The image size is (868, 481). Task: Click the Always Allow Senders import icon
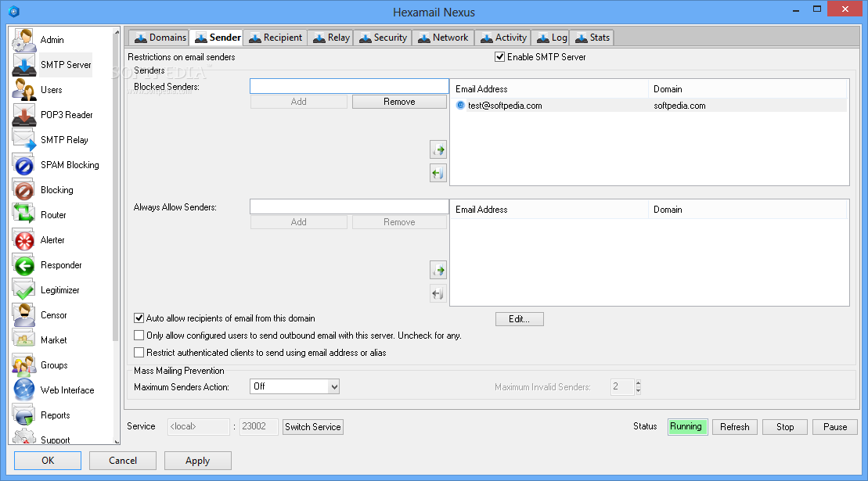[438, 271]
